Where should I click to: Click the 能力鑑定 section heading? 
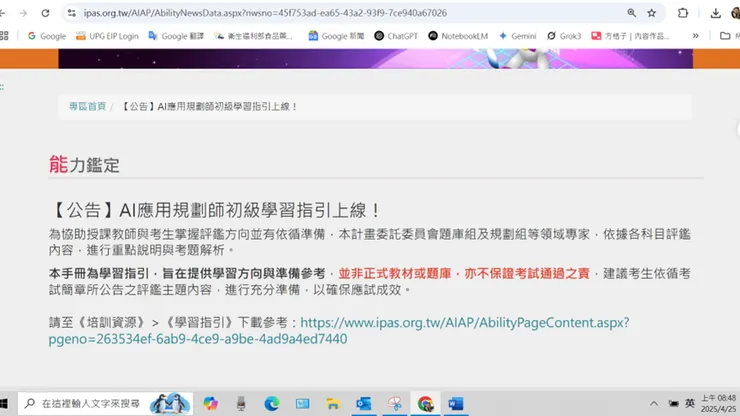(84, 165)
